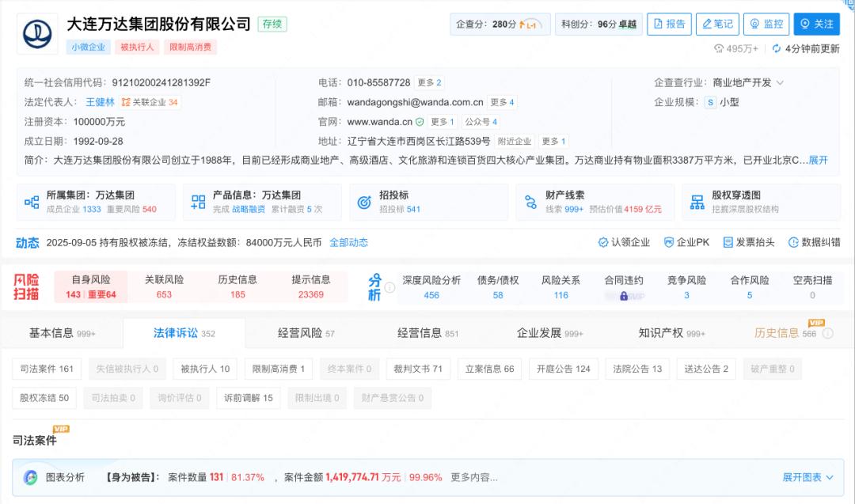Click the 关联企业 34 icon tag
The height and width of the screenshot is (504, 855).
tap(150, 102)
